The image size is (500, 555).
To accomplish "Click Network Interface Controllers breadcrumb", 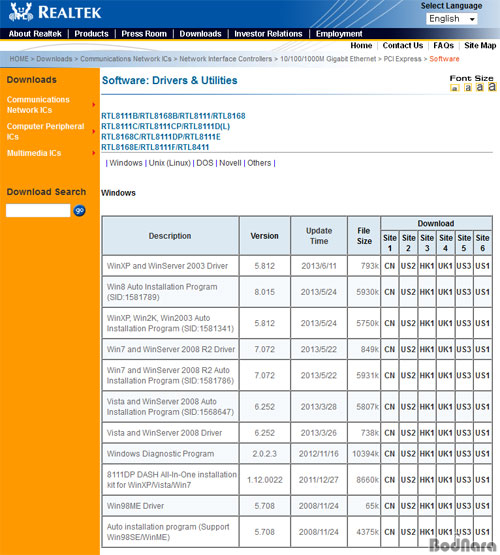I will [225, 59].
